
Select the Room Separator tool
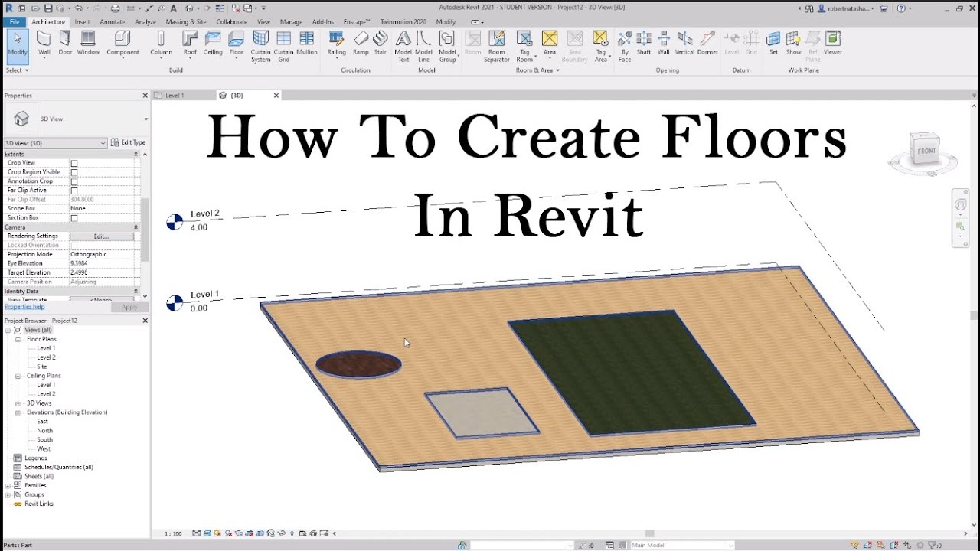point(497,46)
